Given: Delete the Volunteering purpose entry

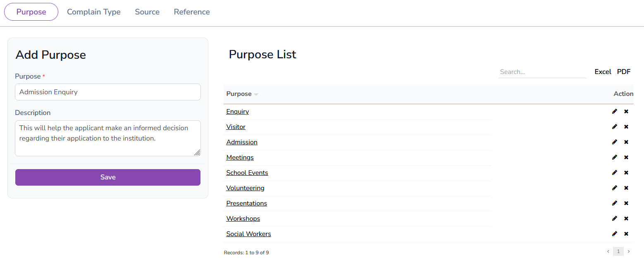Looking at the screenshot, I should (626, 188).
